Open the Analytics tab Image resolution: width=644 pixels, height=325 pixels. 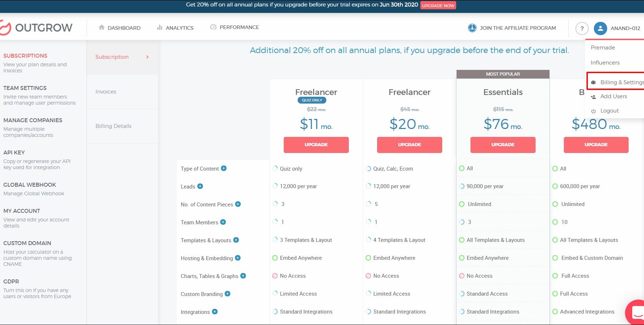click(x=175, y=28)
